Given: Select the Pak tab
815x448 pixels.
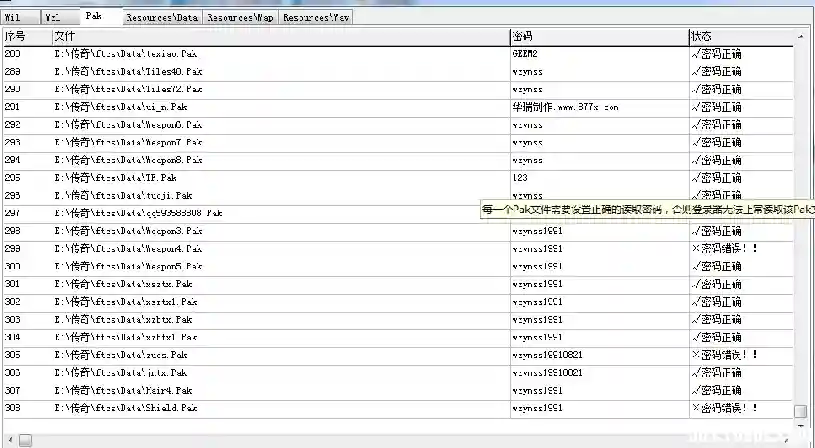Looking at the screenshot, I should (x=101, y=16).
